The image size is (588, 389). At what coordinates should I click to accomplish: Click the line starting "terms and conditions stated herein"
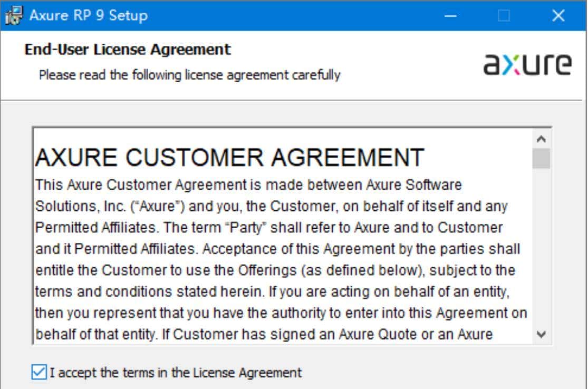tap(272, 291)
